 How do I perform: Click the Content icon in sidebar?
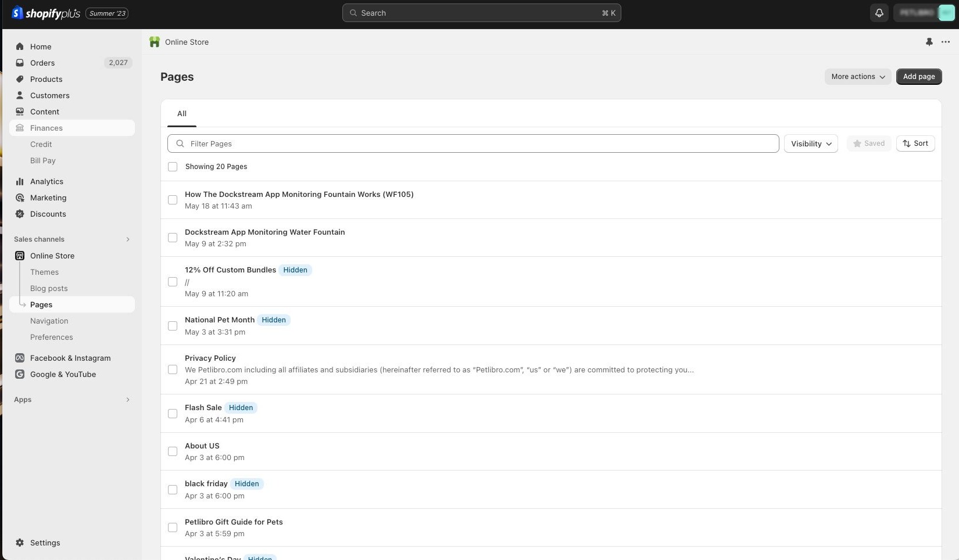click(x=20, y=112)
